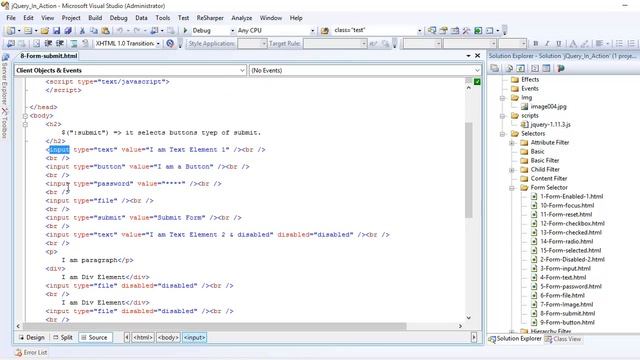Click the Paste clipboard icon

pyautogui.click(x=106, y=31)
